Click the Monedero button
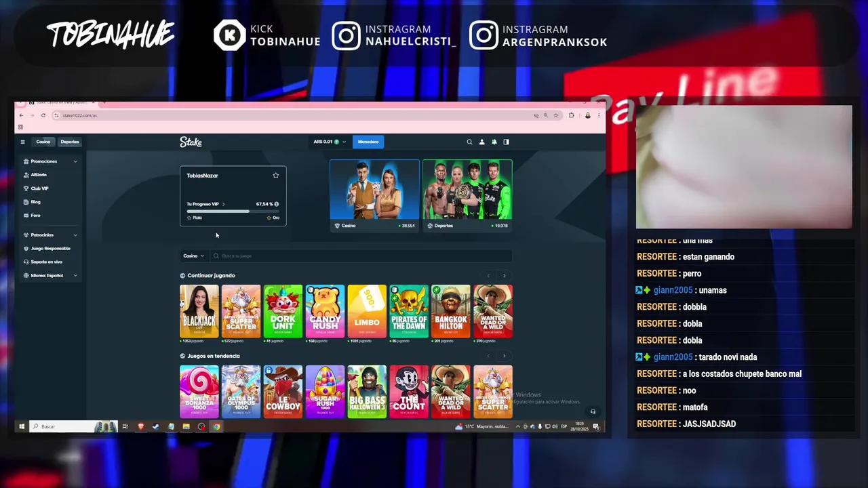868x488 pixels. click(368, 142)
